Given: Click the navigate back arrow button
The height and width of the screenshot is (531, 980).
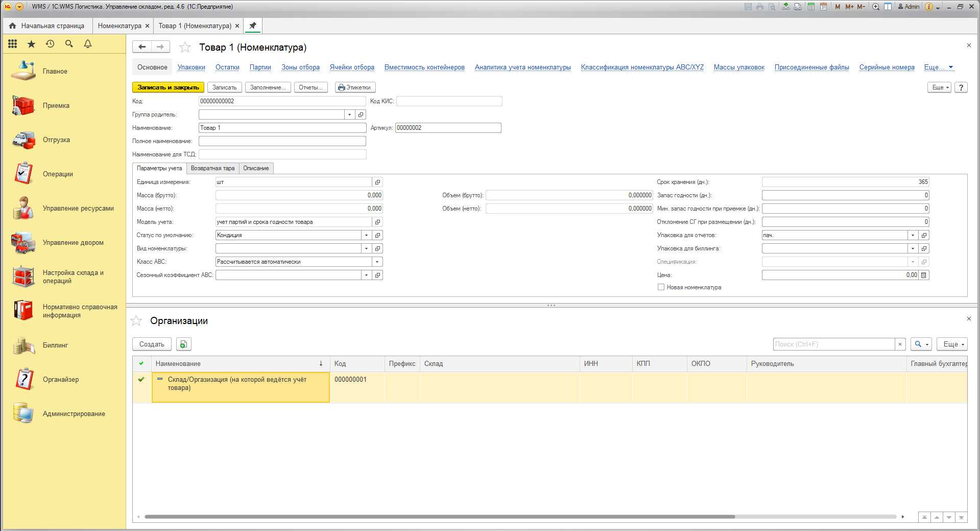Looking at the screenshot, I should [x=142, y=47].
